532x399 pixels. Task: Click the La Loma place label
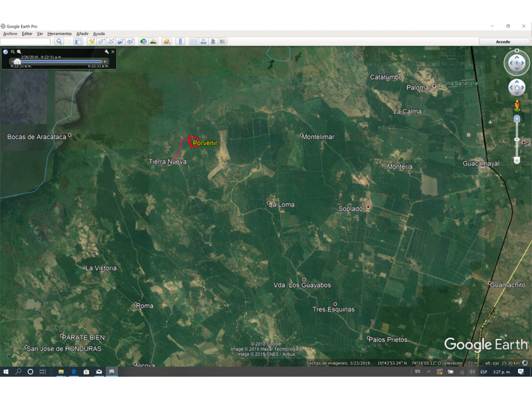(x=282, y=205)
